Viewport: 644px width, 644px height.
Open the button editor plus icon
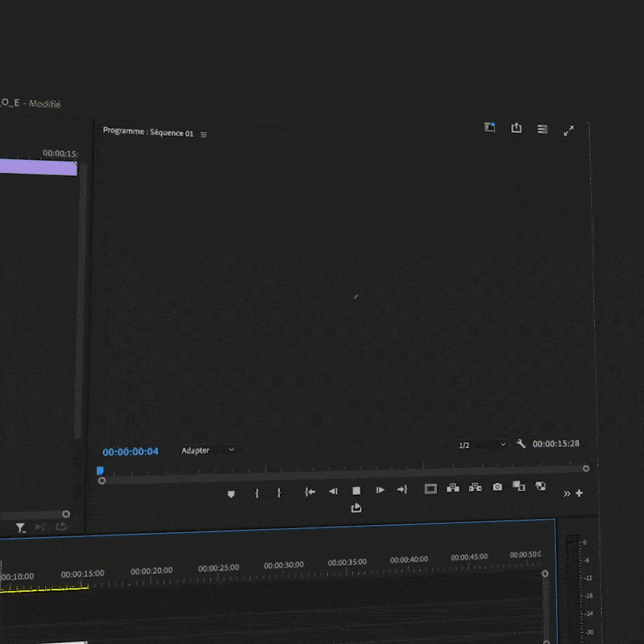579,493
